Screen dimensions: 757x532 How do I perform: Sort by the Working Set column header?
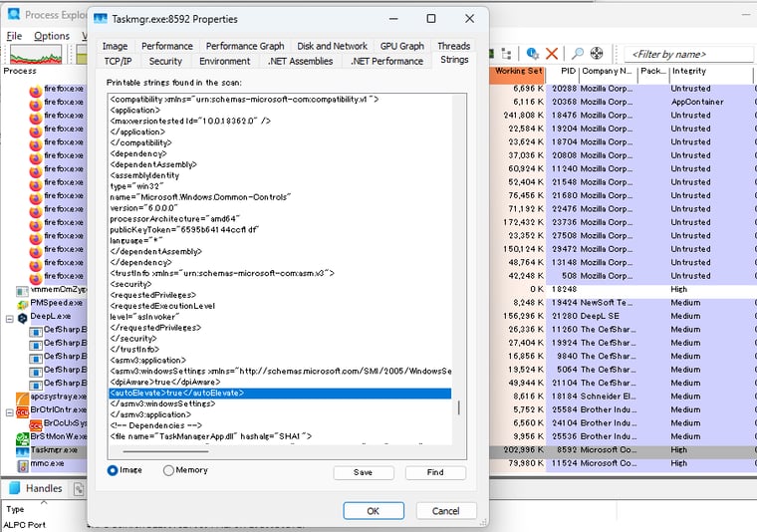[517, 71]
